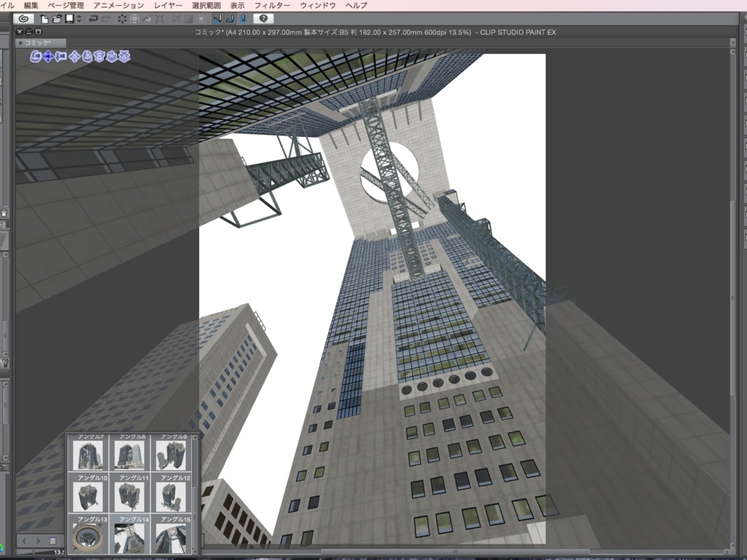Open the アニメーション menu
The height and width of the screenshot is (560, 747).
coord(119,5)
